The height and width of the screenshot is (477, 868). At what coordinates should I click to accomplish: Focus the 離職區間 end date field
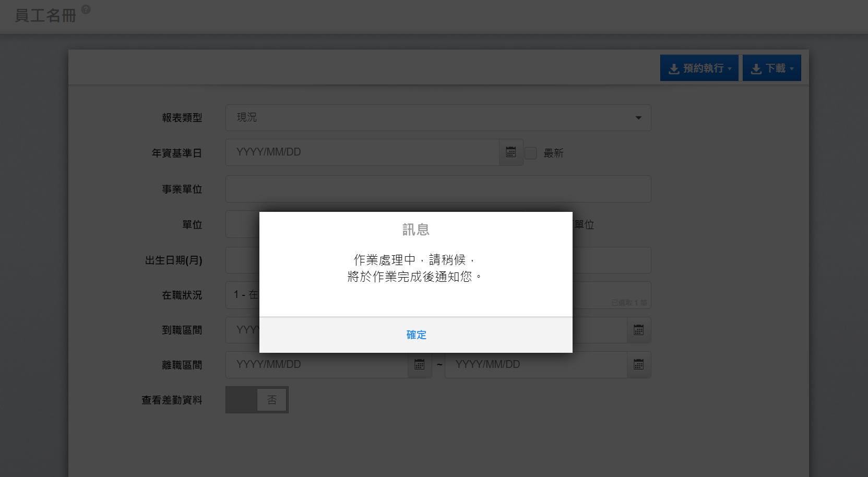tap(535, 365)
